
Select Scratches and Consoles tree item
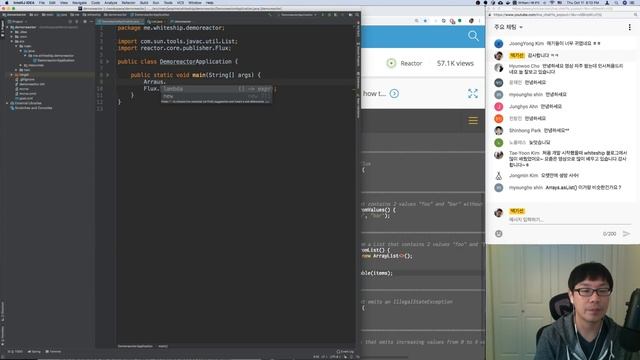point(31,108)
